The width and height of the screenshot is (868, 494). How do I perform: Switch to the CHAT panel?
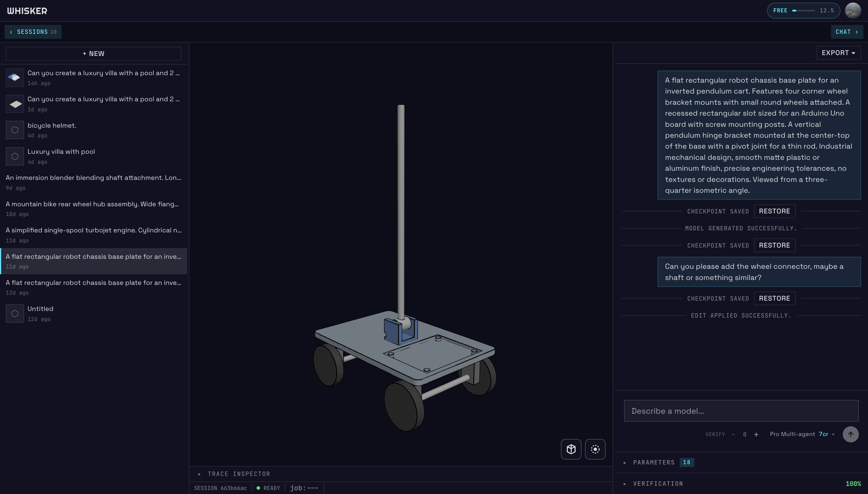pos(846,32)
